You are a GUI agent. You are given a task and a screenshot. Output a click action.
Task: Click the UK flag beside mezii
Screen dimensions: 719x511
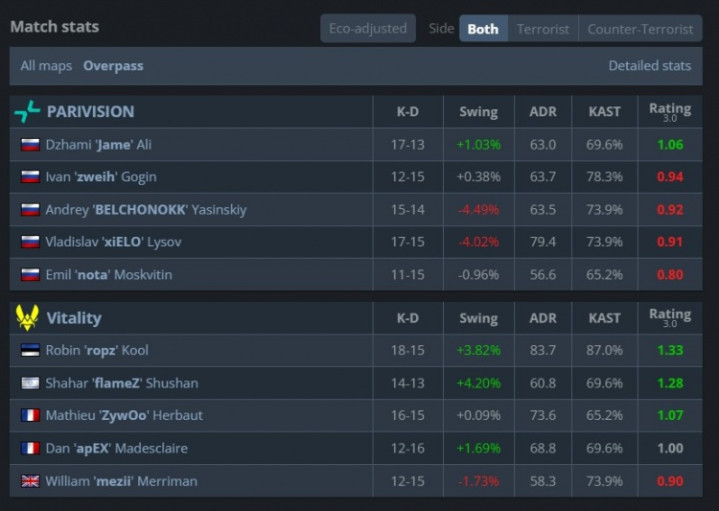[30, 481]
